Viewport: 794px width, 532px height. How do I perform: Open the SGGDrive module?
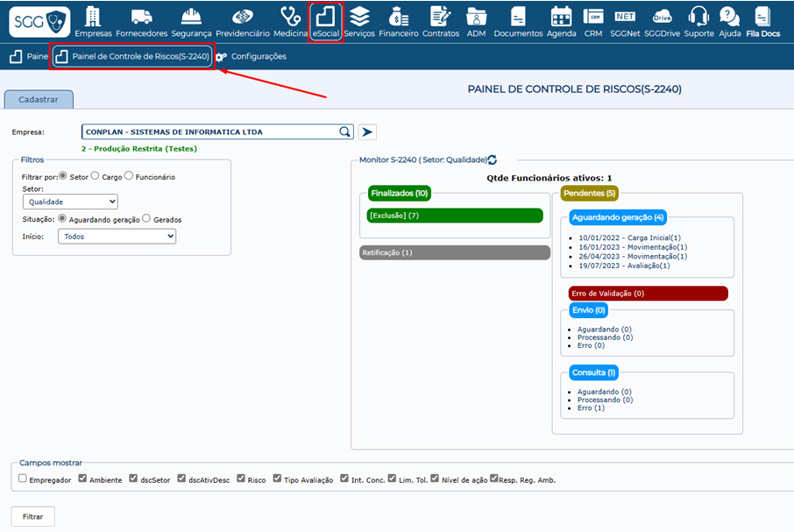[x=662, y=18]
